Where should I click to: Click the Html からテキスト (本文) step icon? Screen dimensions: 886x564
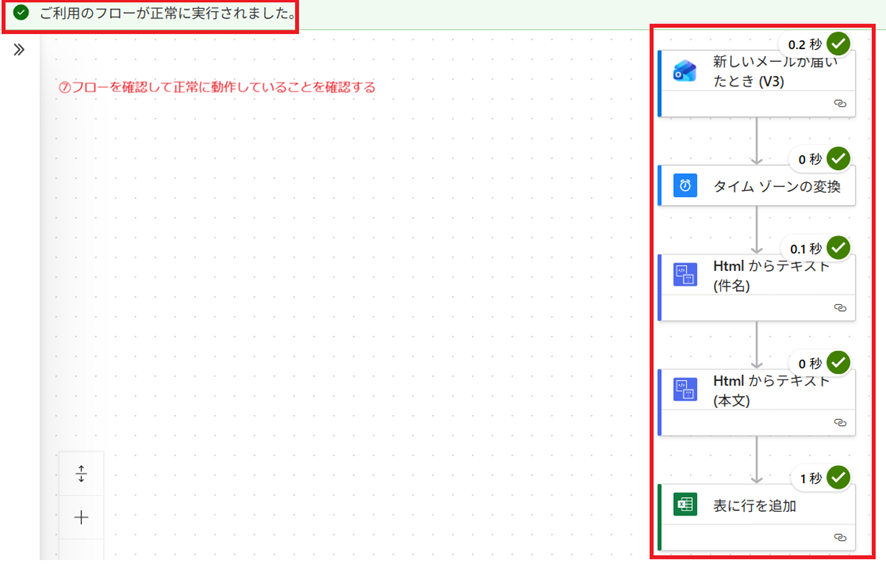tap(685, 390)
